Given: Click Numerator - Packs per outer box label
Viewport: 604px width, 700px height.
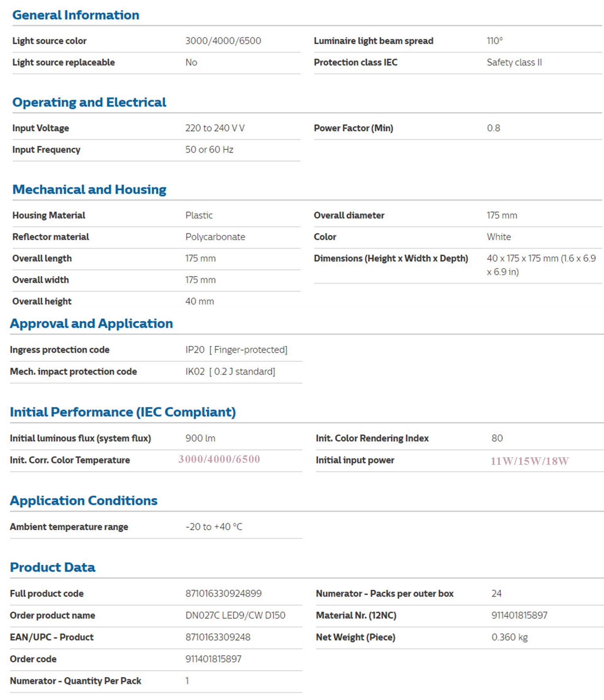Looking at the screenshot, I should (384, 594).
